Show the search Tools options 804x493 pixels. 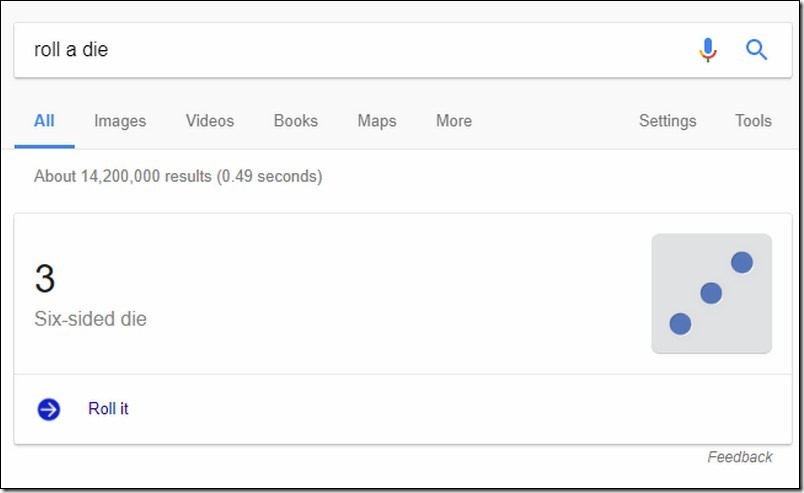tap(753, 121)
